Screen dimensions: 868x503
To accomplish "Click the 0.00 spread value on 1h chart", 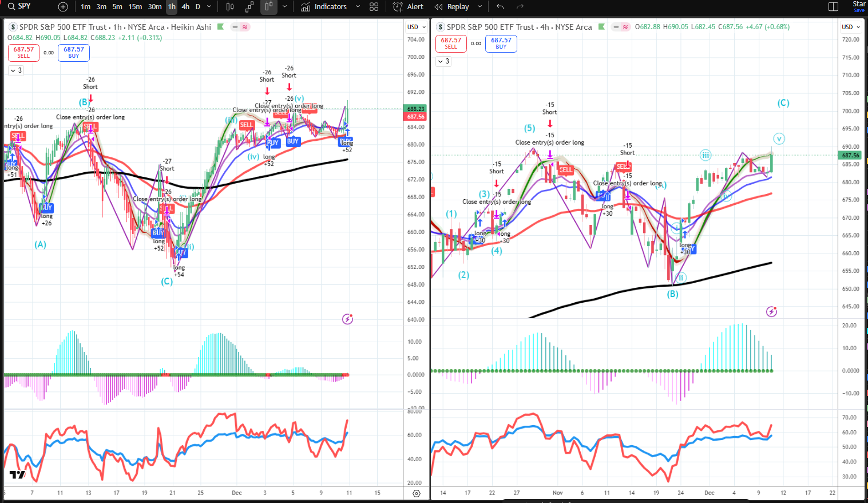I will click(49, 53).
